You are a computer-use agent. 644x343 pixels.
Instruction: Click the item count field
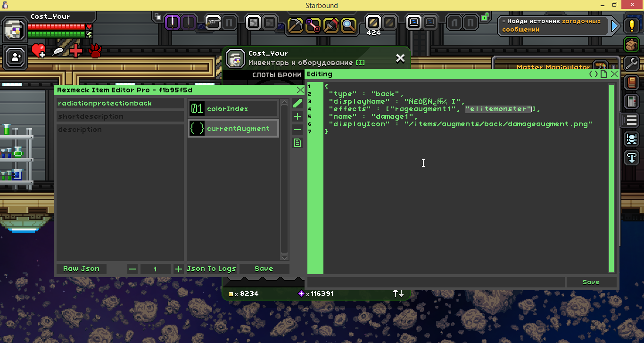[156, 269]
